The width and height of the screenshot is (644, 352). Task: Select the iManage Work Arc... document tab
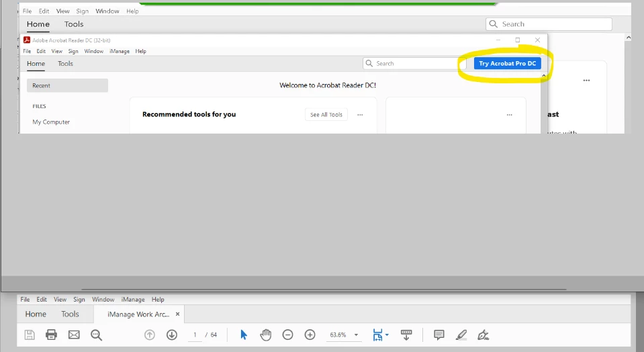138,314
